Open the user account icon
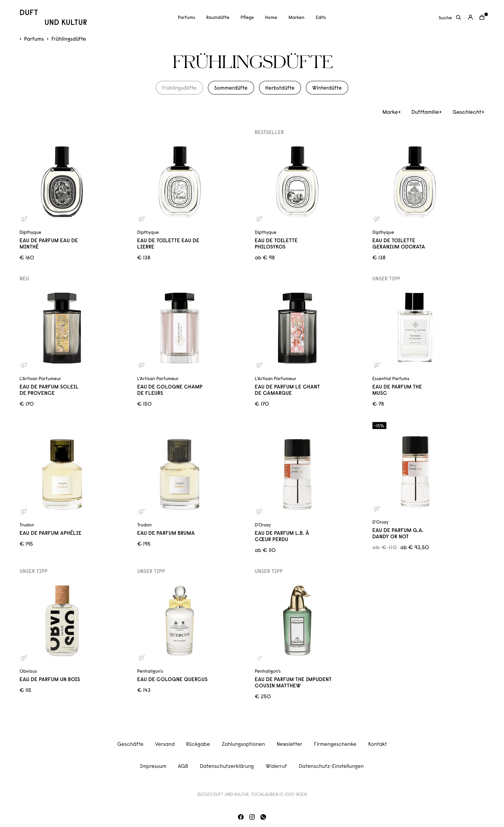504x827 pixels. click(470, 17)
